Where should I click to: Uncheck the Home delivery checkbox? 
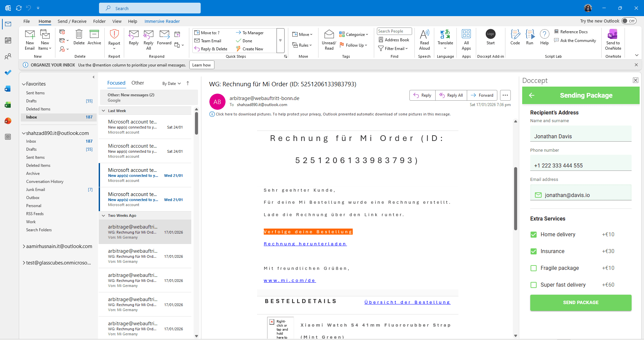click(534, 235)
